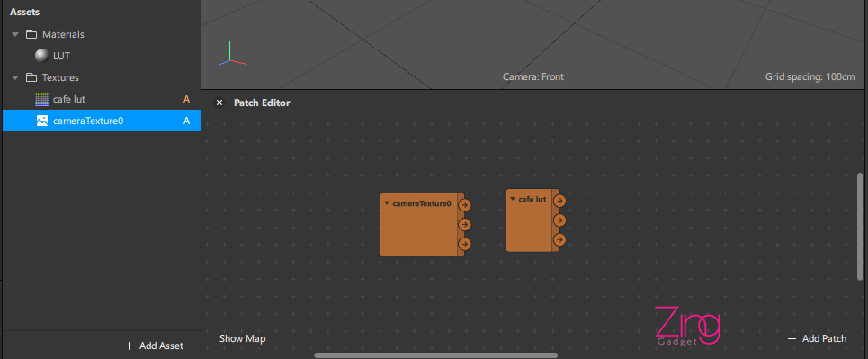Collapse the cameraTexture0 patch node

(387, 203)
